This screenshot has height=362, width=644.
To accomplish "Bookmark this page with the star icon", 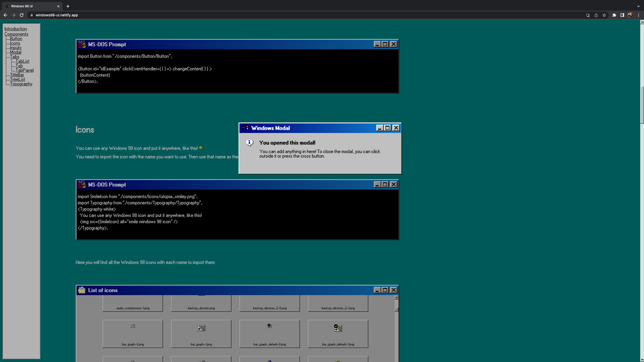I will point(604,15).
